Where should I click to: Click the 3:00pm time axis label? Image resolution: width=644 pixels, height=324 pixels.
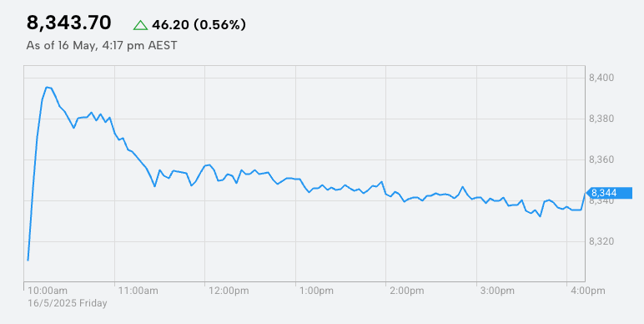pyautogui.click(x=497, y=291)
